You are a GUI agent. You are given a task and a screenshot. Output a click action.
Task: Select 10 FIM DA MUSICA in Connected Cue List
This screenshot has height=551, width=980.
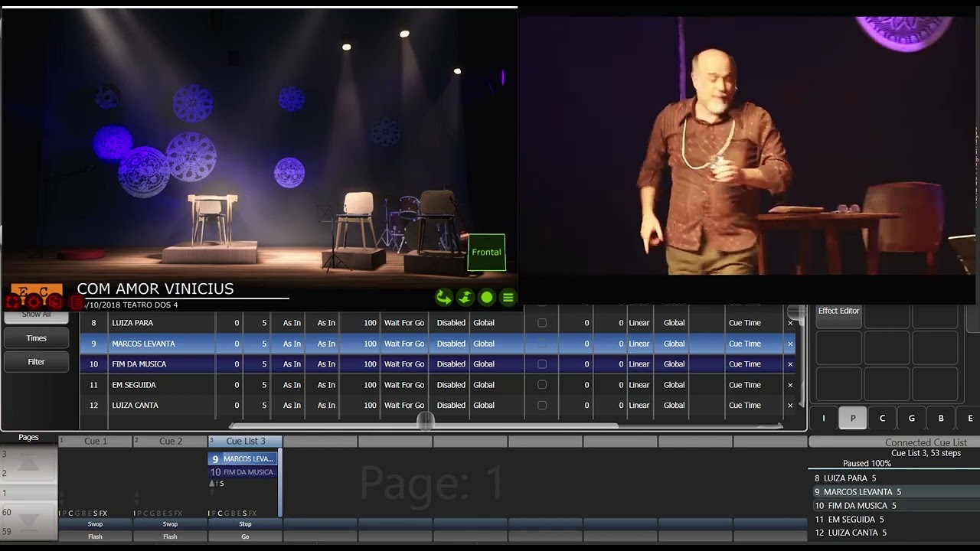coord(894,506)
